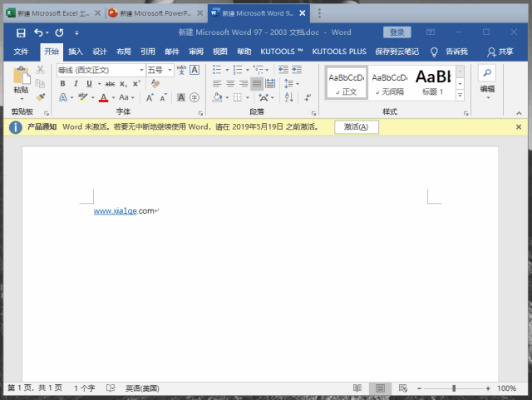Apply the 标题 1 heading style
Image resolution: width=532 pixels, height=400 pixels.
[433, 83]
